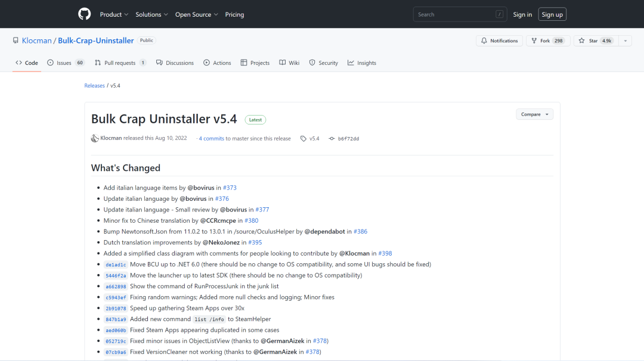This screenshot has width=644, height=361.
Task: Click the Notifications button
Action: point(500,41)
